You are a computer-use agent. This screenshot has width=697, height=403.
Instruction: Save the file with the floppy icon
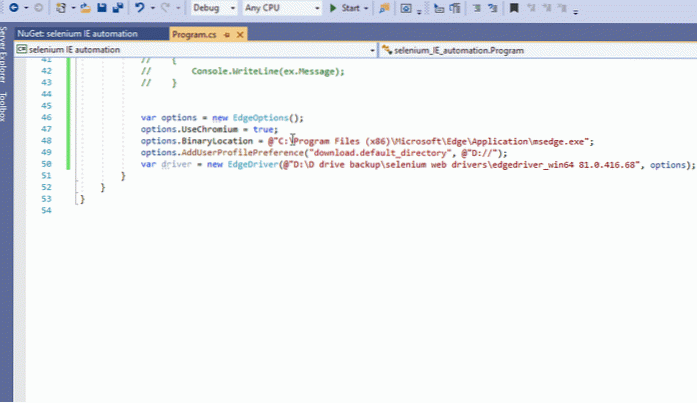click(x=102, y=9)
